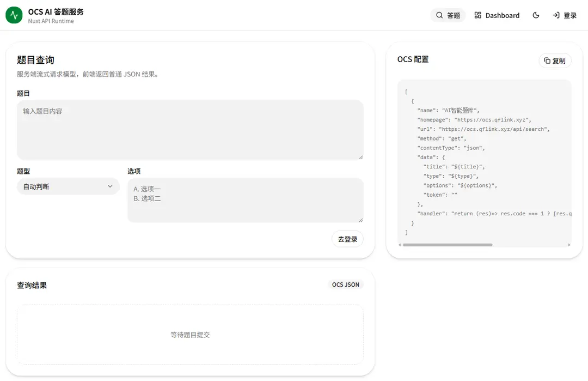588x381 pixels.
Task: Open the 答题 search tab
Action: click(448, 15)
